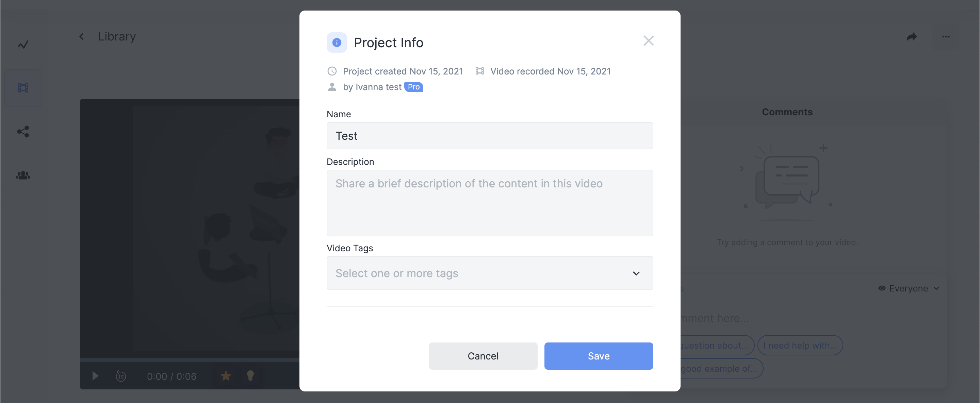
Task: Open the three-dot more options menu
Action: 946,37
